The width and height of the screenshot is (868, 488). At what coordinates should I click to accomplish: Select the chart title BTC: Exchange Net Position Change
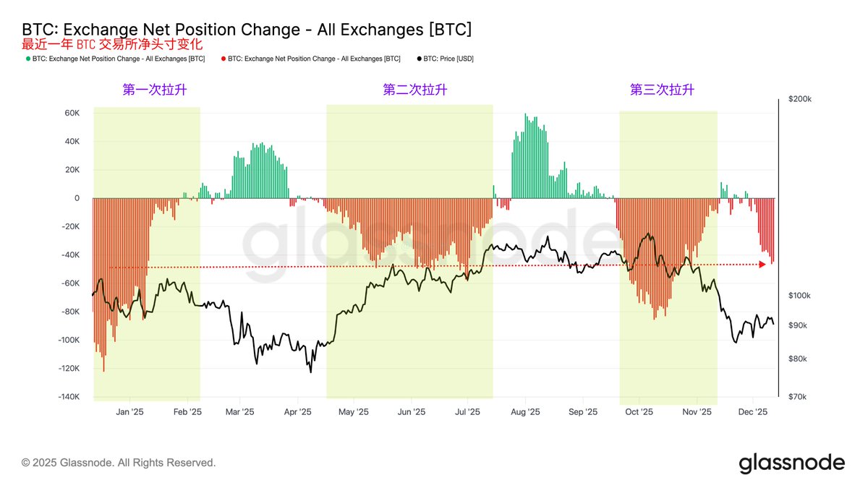[x=247, y=30]
